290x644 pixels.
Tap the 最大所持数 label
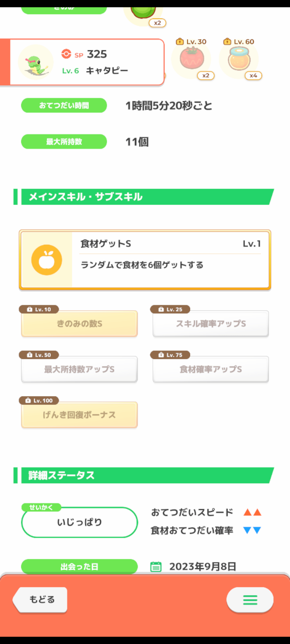(x=64, y=142)
